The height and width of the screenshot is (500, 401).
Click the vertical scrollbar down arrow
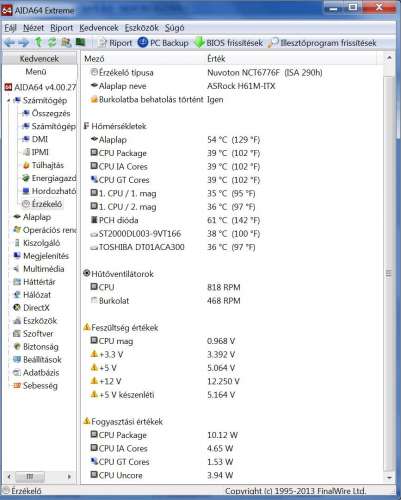pos(389,477)
